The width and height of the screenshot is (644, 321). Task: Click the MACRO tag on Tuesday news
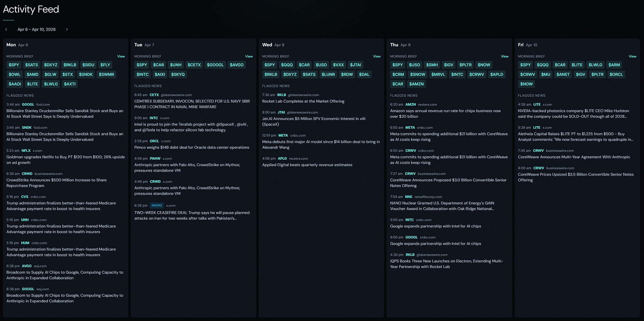click(x=157, y=206)
